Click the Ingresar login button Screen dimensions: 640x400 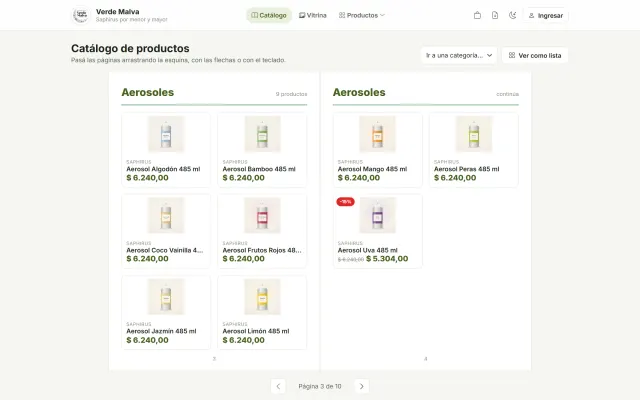click(546, 16)
